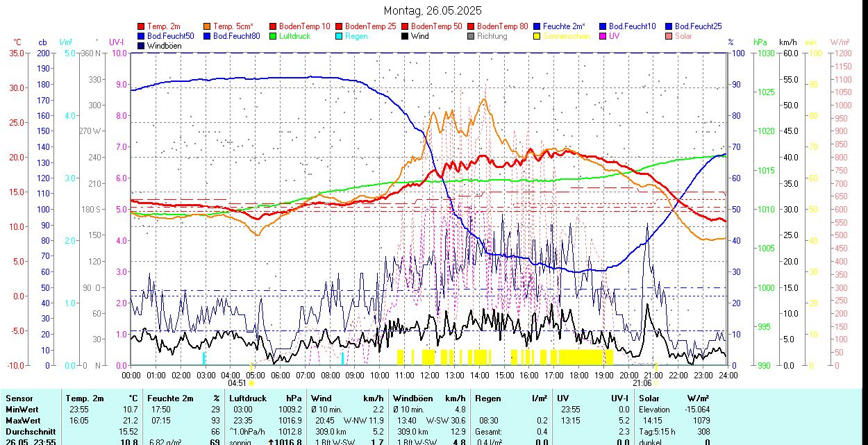
Task: Click the km/h axis unit label above chart
Action: coord(787,42)
